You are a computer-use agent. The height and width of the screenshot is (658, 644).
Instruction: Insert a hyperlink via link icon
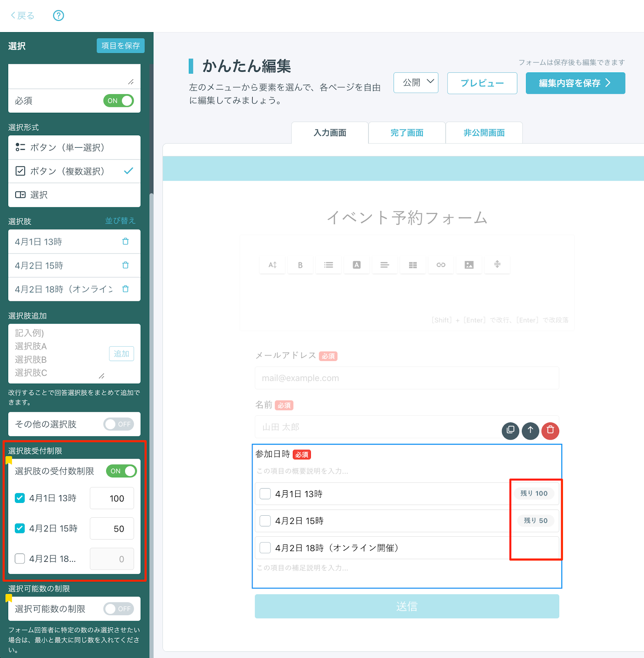tap(441, 265)
